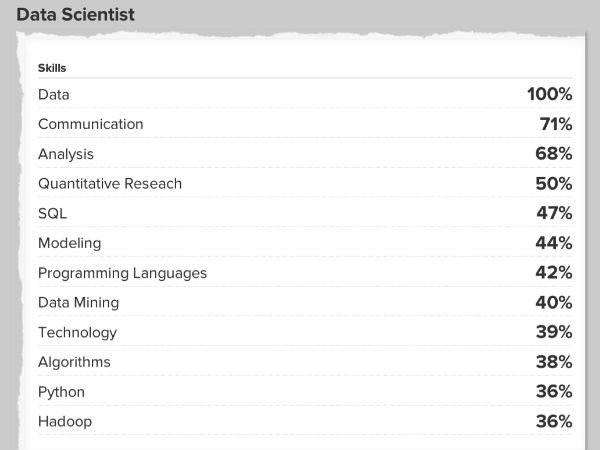Select the 50% Quantitative Reseach value
The image size is (600, 450).
pos(553,184)
